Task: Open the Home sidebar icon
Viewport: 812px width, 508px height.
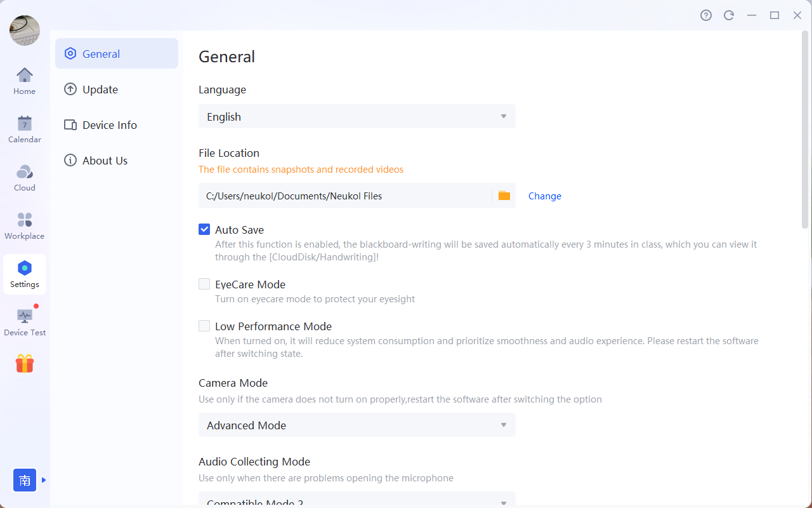Action: click(x=25, y=81)
